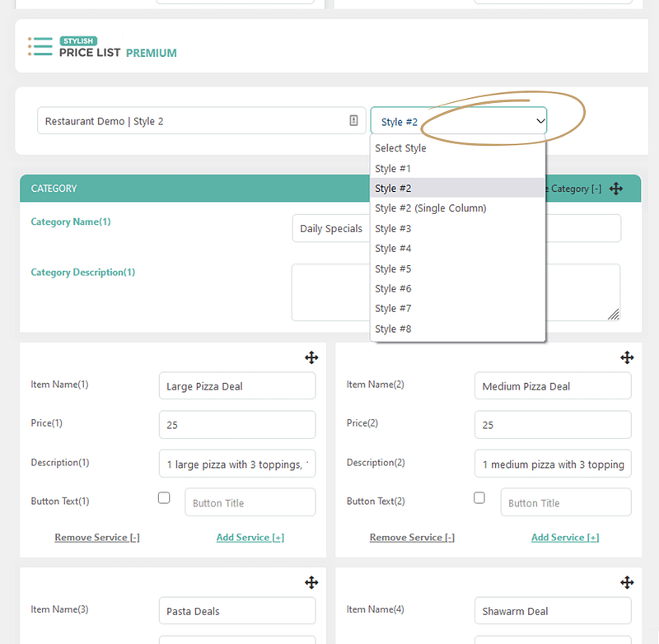Click the move handle on the Medium Pizza Deal card
Image resolution: width=659 pixels, height=644 pixels.
click(627, 357)
